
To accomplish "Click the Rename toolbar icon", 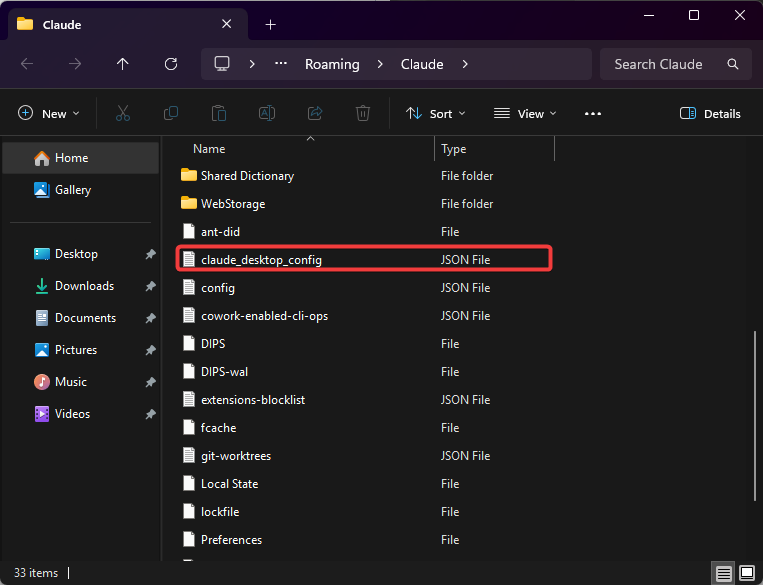I will (x=267, y=113).
